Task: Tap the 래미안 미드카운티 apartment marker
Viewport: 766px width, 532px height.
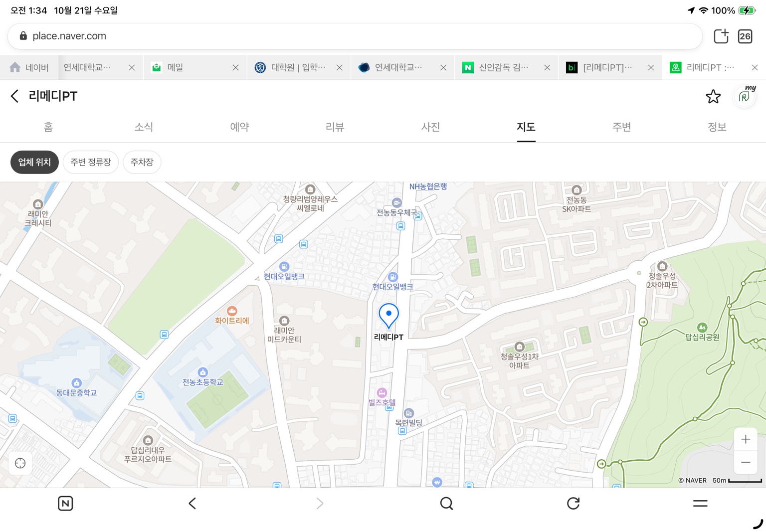Action: (x=284, y=321)
